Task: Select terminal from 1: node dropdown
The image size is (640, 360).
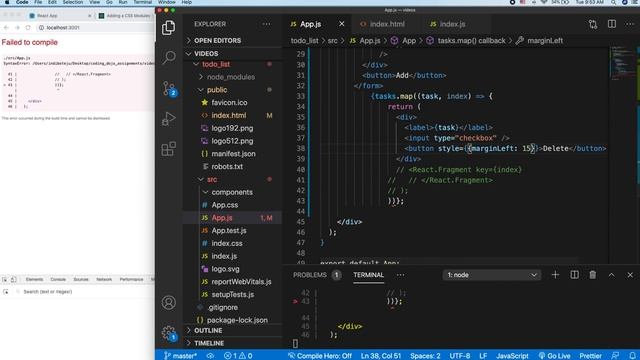Action: [x=492, y=275]
